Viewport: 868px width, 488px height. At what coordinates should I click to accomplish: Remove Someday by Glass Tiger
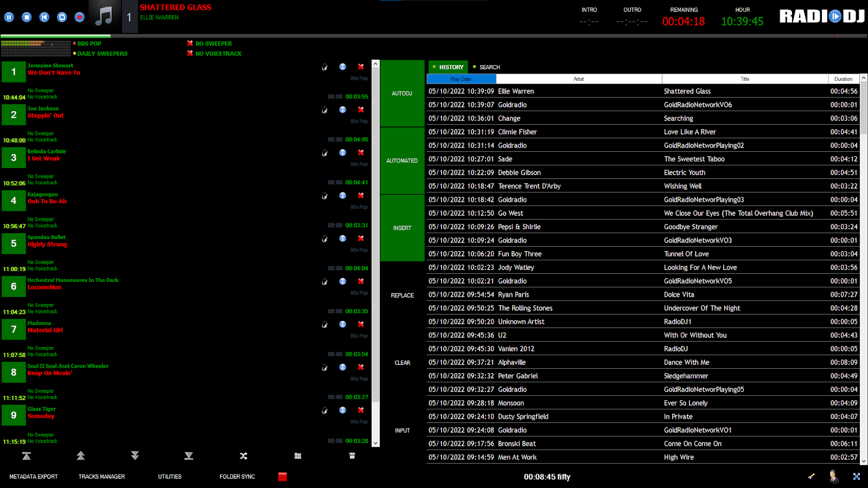(361, 410)
